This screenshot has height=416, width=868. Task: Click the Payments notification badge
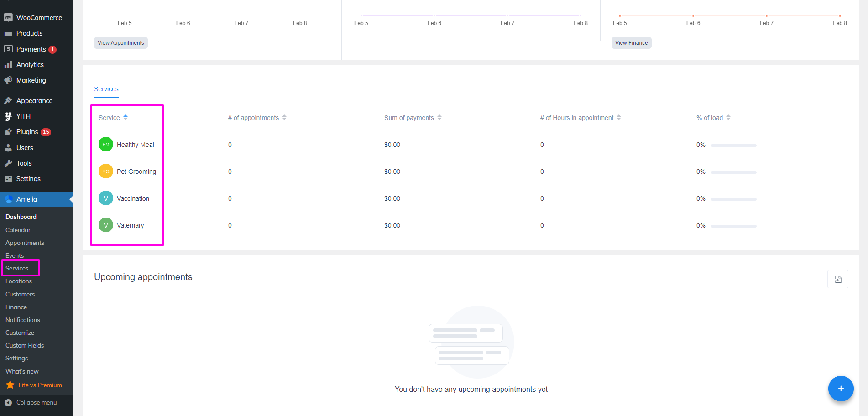point(52,49)
